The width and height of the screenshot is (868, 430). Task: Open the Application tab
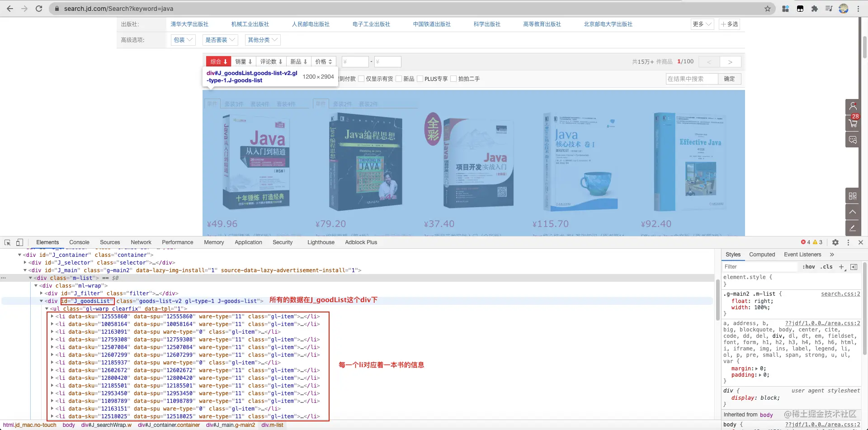pyautogui.click(x=248, y=242)
